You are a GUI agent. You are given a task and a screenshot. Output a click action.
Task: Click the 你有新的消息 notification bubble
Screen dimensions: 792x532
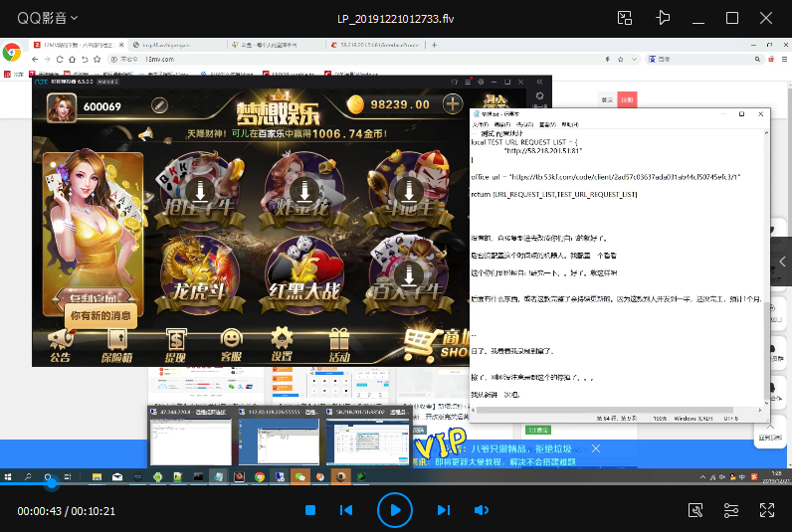tap(100, 316)
